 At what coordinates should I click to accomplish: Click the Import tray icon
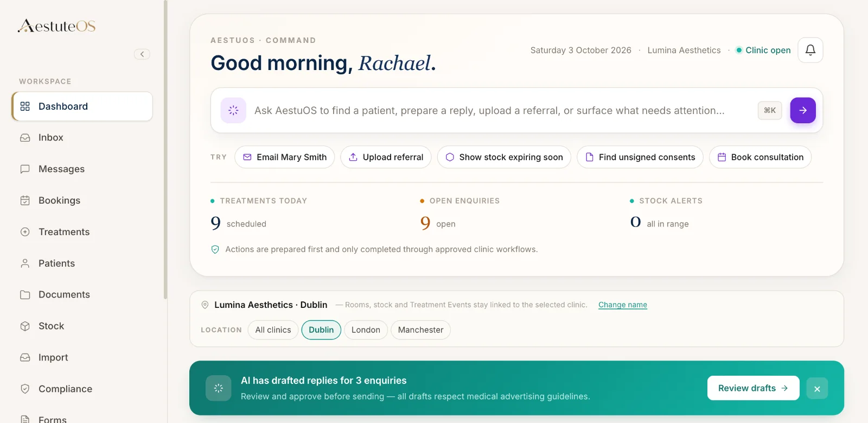coord(25,357)
